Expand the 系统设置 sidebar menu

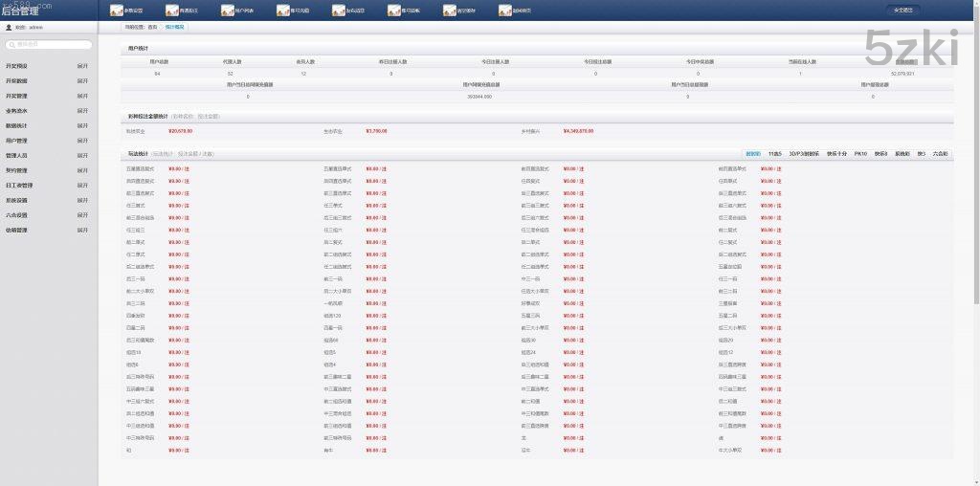point(82,200)
